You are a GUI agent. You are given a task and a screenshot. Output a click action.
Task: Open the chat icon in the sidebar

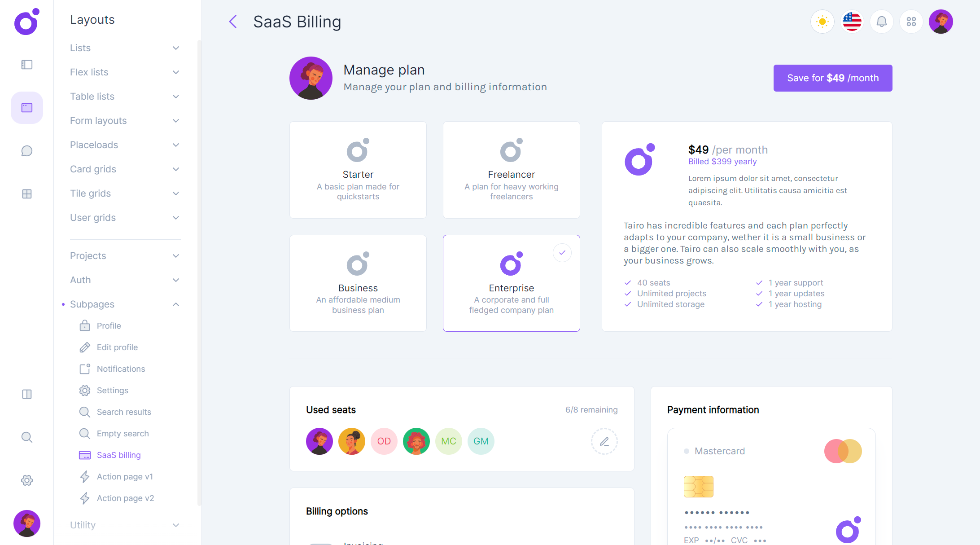pos(26,151)
